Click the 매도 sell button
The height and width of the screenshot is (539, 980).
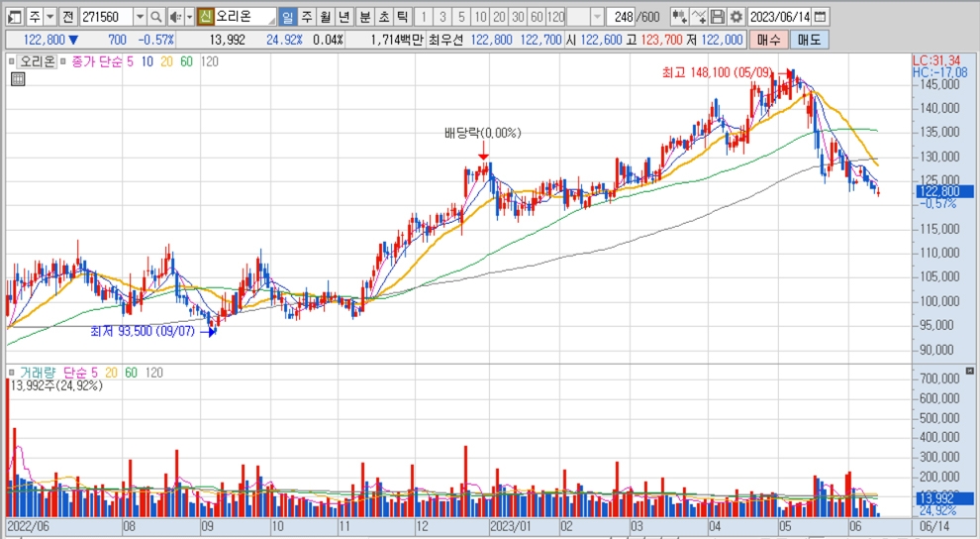(x=809, y=40)
